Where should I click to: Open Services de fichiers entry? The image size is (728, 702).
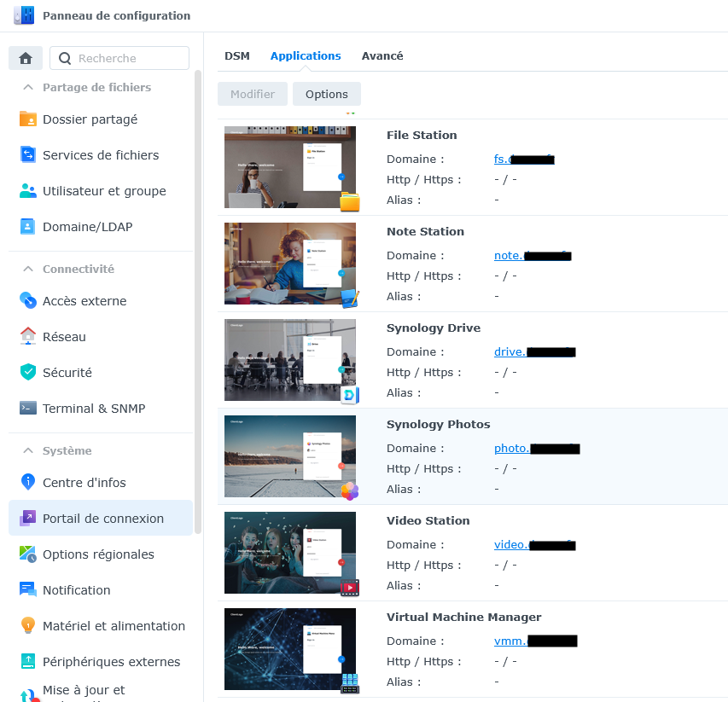click(101, 155)
